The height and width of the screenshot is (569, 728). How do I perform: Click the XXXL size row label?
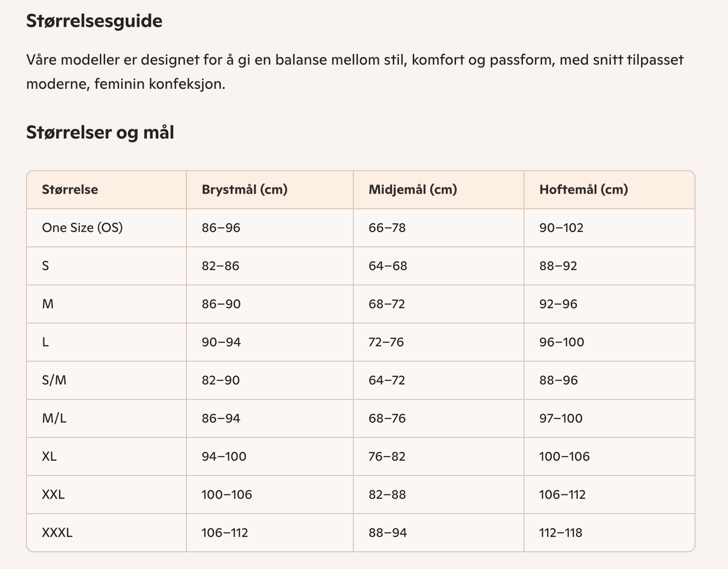(x=57, y=533)
